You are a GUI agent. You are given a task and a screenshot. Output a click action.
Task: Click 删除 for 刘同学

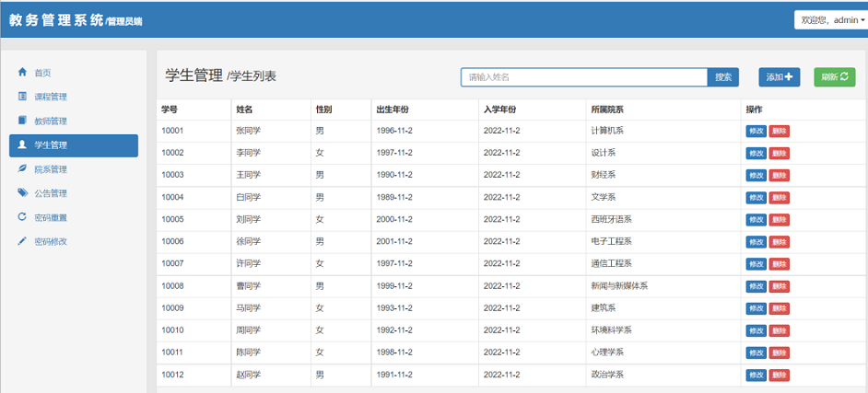779,219
